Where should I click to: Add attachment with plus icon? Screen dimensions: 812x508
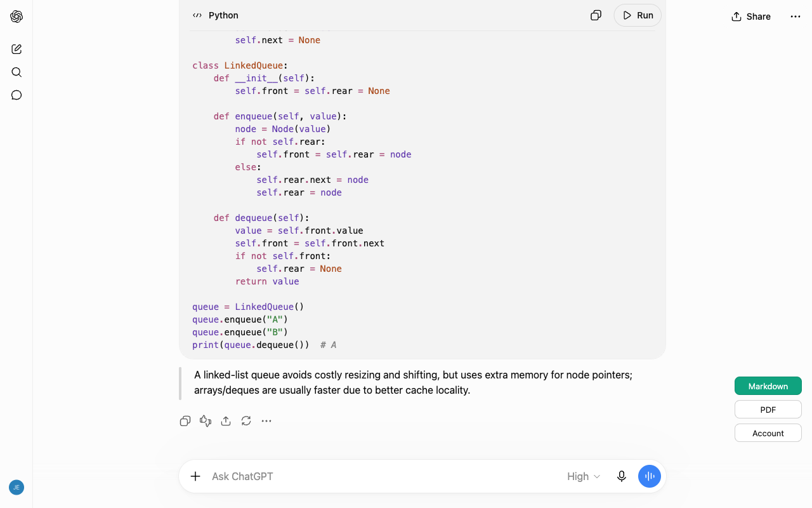pos(195,476)
